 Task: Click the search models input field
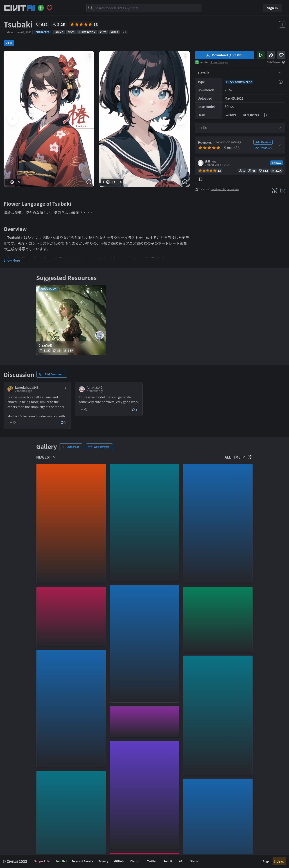pyautogui.click(x=144, y=8)
